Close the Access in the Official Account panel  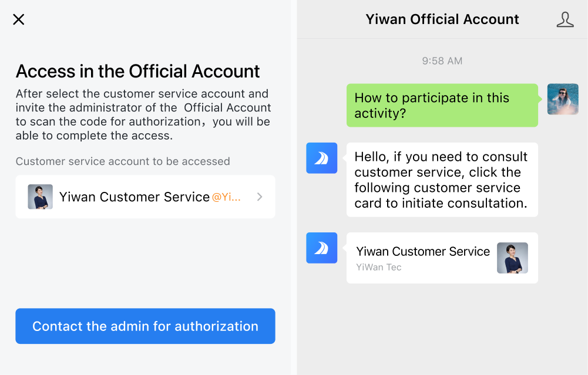click(x=18, y=19)
